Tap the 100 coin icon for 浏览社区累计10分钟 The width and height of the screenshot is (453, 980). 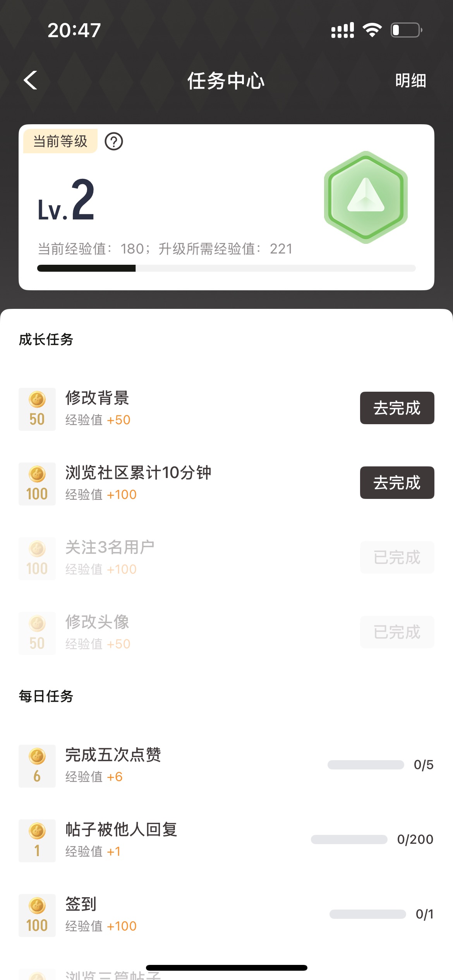(37, 484)
